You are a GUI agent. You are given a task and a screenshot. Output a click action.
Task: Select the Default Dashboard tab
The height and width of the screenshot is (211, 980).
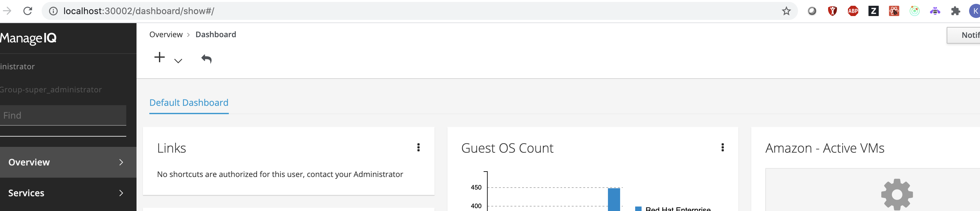coord(189,102)
